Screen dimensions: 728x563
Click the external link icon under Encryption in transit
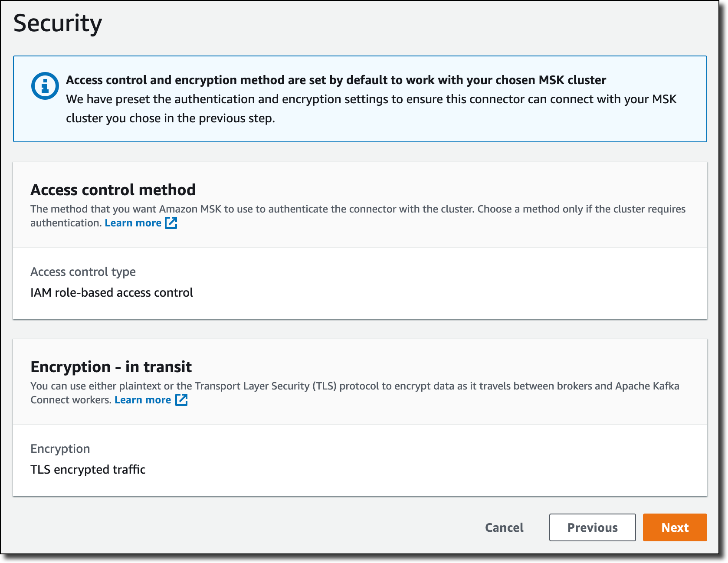(x=181, y=400)
